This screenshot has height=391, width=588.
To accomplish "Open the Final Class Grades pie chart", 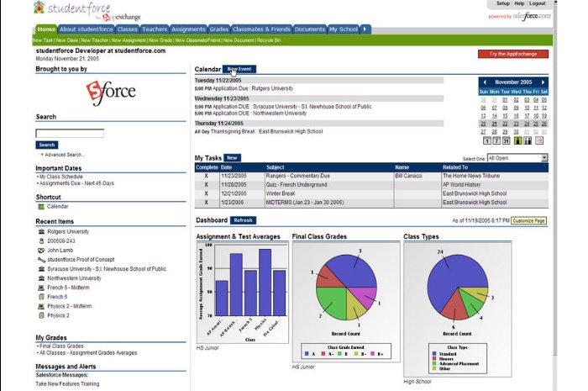I will tap(346, 302).
